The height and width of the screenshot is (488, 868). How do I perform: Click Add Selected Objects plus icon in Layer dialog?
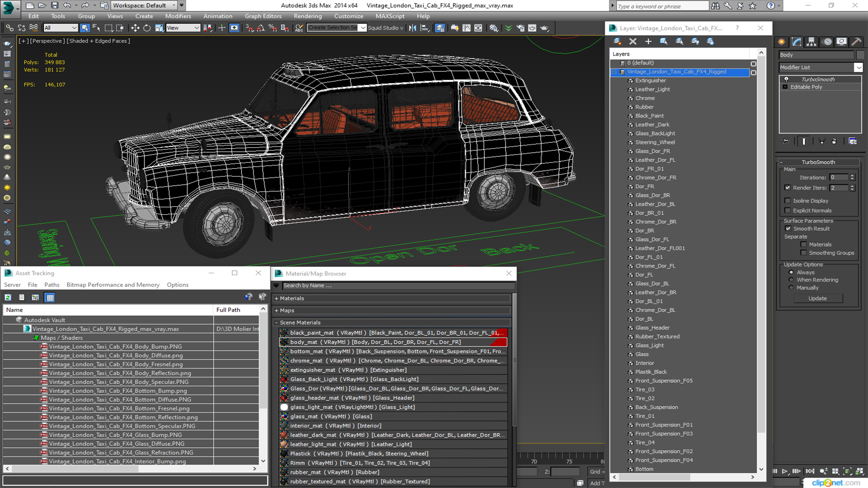point(648,41)
